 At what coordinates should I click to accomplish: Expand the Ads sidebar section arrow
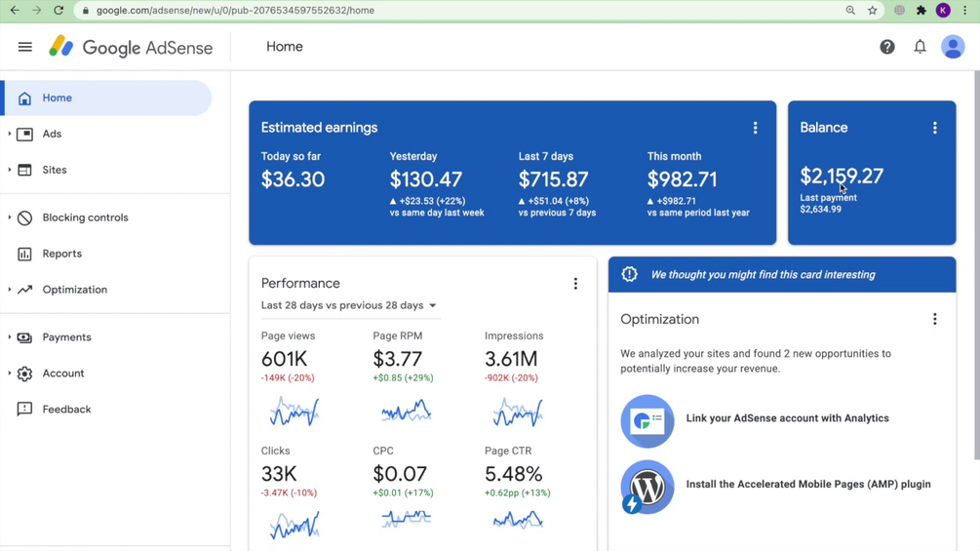(x=10, y=134)
